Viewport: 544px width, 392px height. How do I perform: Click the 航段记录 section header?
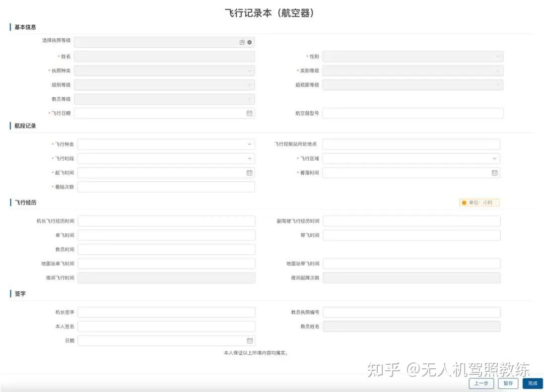tap(24, 126)
